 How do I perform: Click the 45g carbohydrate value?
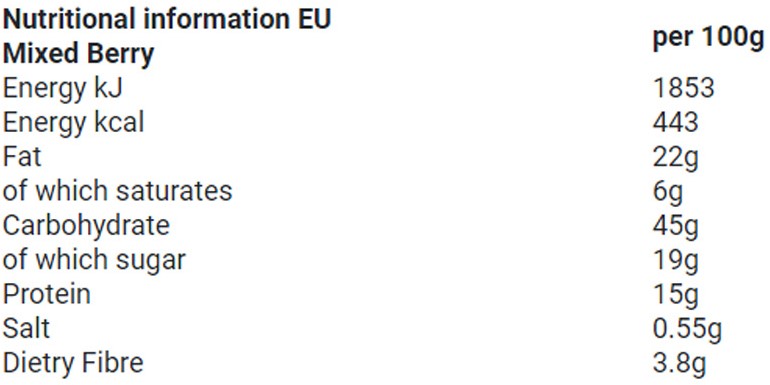tap(675, 227)
